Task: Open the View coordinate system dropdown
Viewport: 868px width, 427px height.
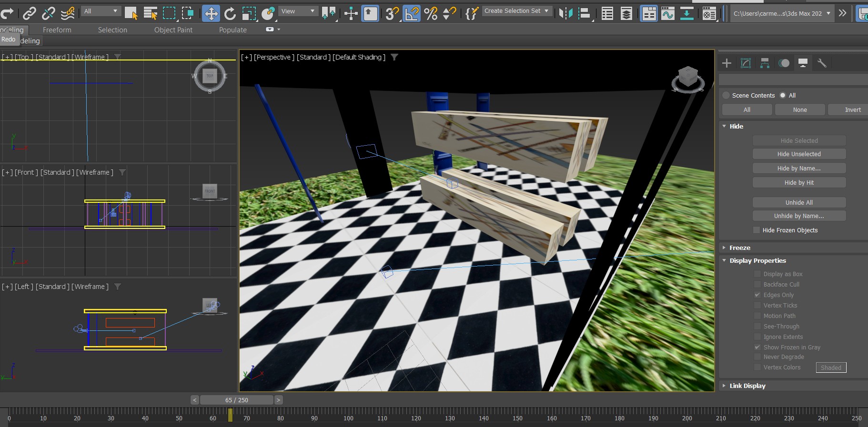Action: pyautogui.click(x=298, y=11)
